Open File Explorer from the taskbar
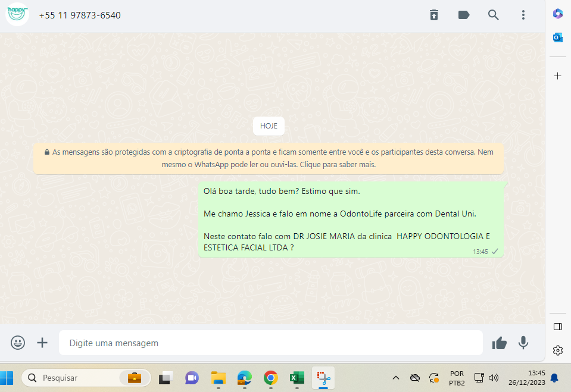571x392 pixels. [218, 378]
